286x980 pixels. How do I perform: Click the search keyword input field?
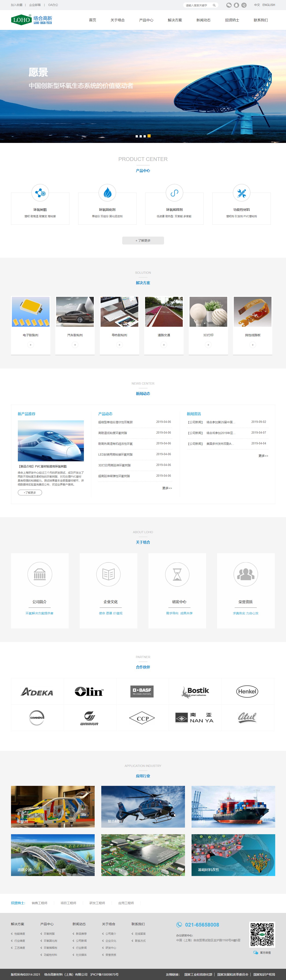197,5
